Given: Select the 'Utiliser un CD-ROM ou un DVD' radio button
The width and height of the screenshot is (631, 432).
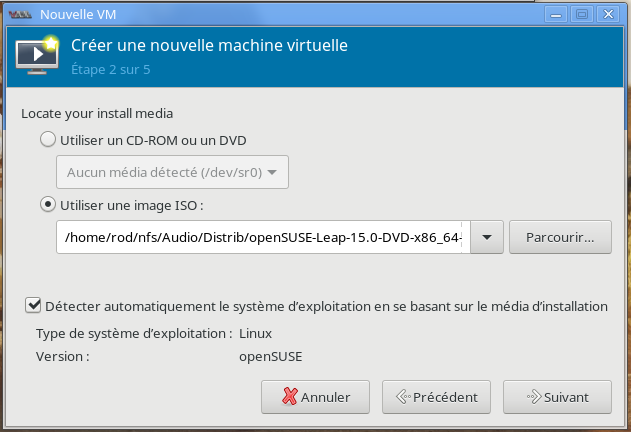Looking at the screenshot, I should coord(48,140).
